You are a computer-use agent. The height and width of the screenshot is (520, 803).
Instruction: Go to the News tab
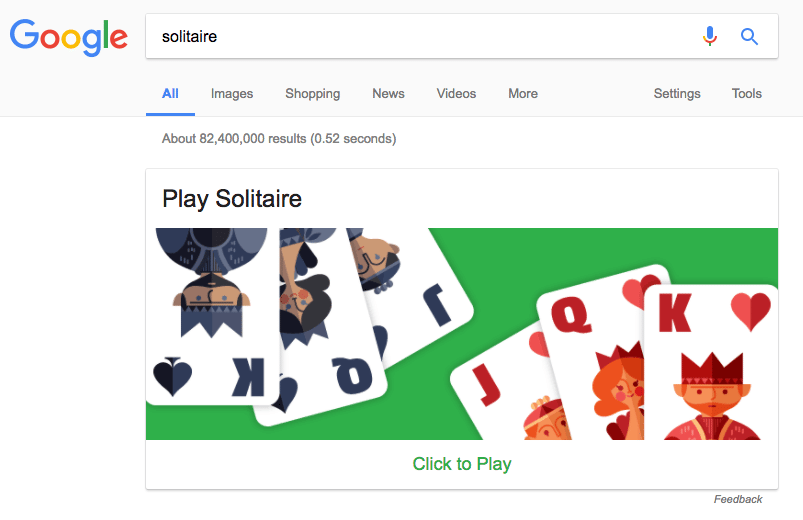pos(388,94)
